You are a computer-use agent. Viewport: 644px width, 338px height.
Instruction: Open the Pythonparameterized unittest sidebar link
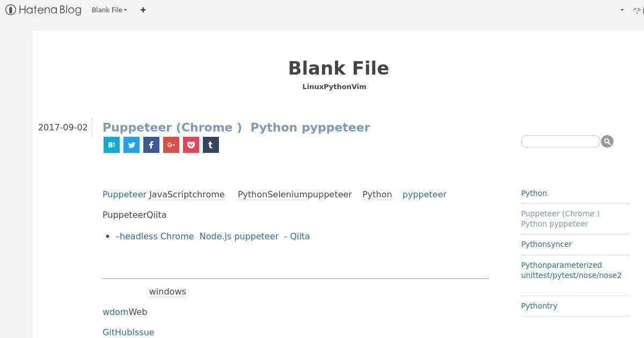coord(571,270)
